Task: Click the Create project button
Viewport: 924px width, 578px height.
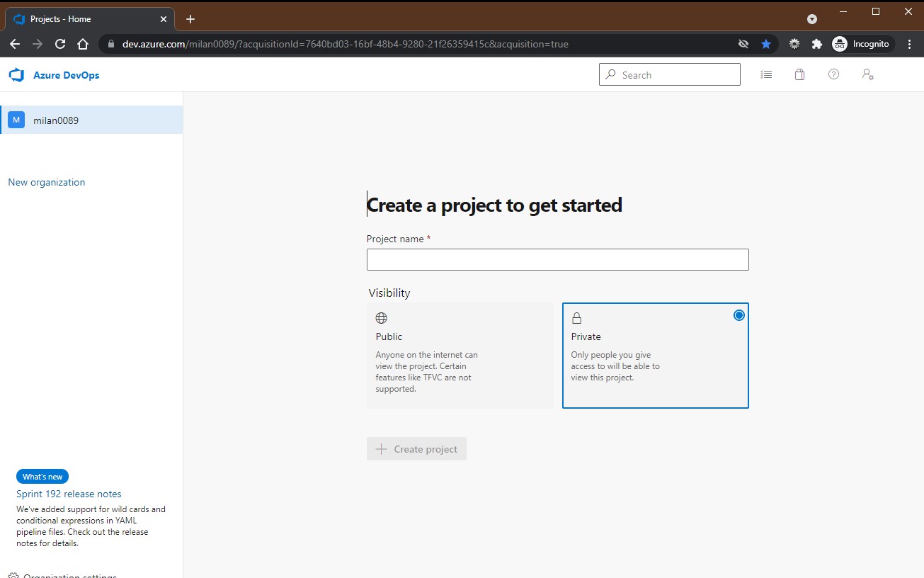Action: (x=416, y=448)
